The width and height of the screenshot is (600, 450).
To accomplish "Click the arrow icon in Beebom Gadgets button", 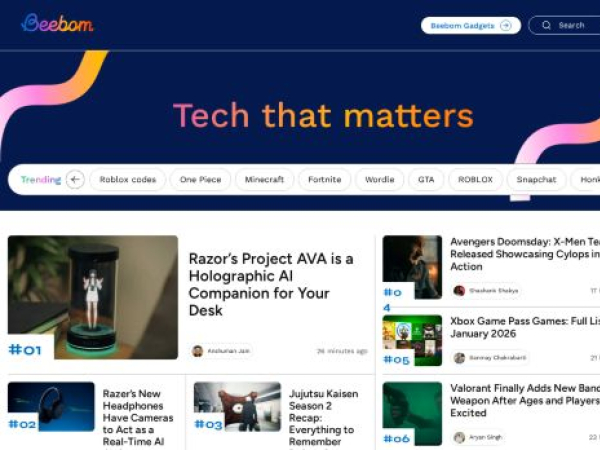I will click(x=506, y=26).
